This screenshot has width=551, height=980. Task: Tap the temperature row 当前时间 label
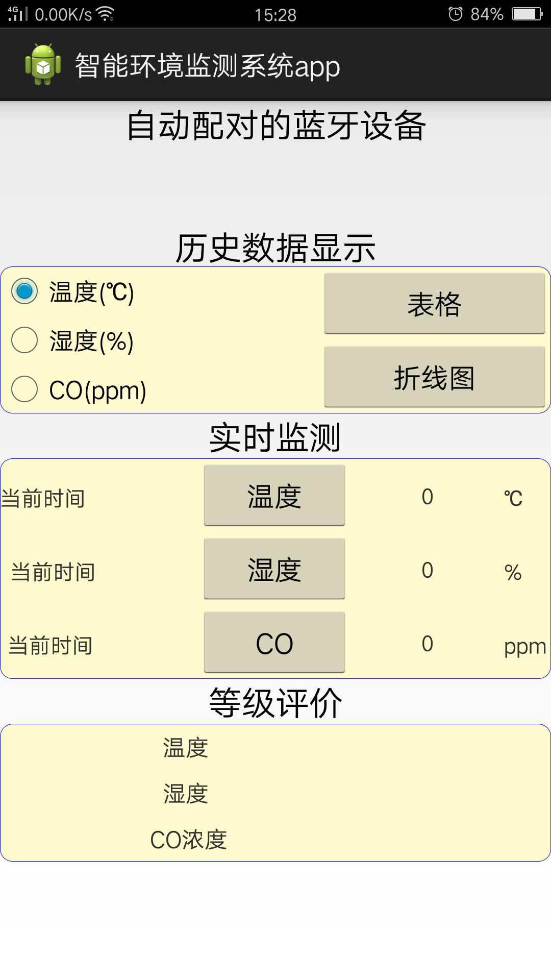tap(43, 499)
